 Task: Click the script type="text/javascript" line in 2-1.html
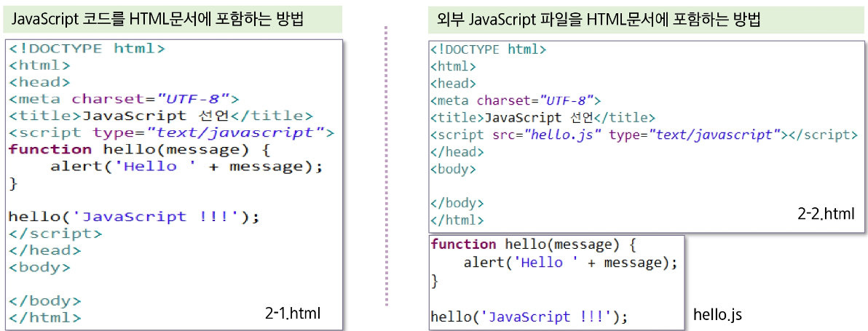click(x=172, y=133)
